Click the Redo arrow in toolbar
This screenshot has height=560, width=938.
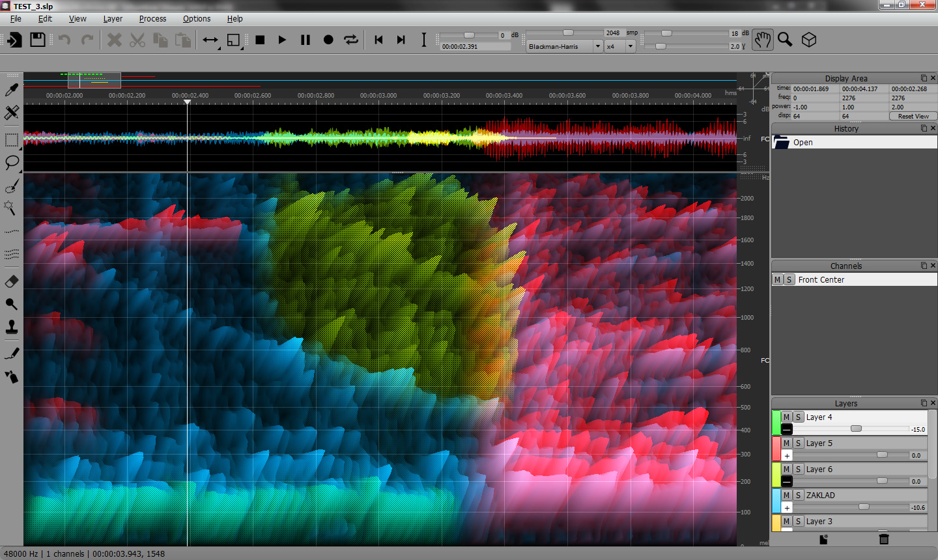pyautogui.click(x=87, y=40)
